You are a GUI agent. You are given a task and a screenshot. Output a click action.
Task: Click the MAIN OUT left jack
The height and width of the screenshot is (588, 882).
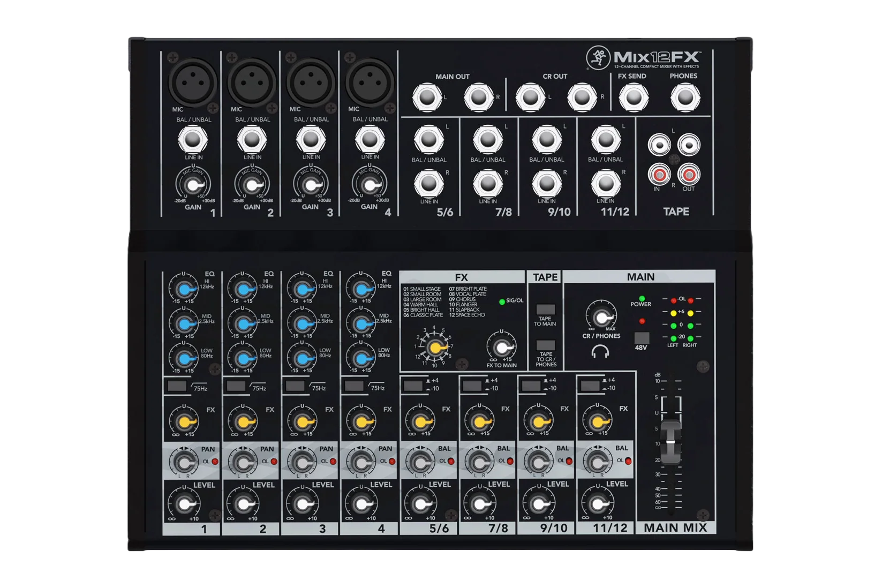pyautogui.click(x=427, y=97)
